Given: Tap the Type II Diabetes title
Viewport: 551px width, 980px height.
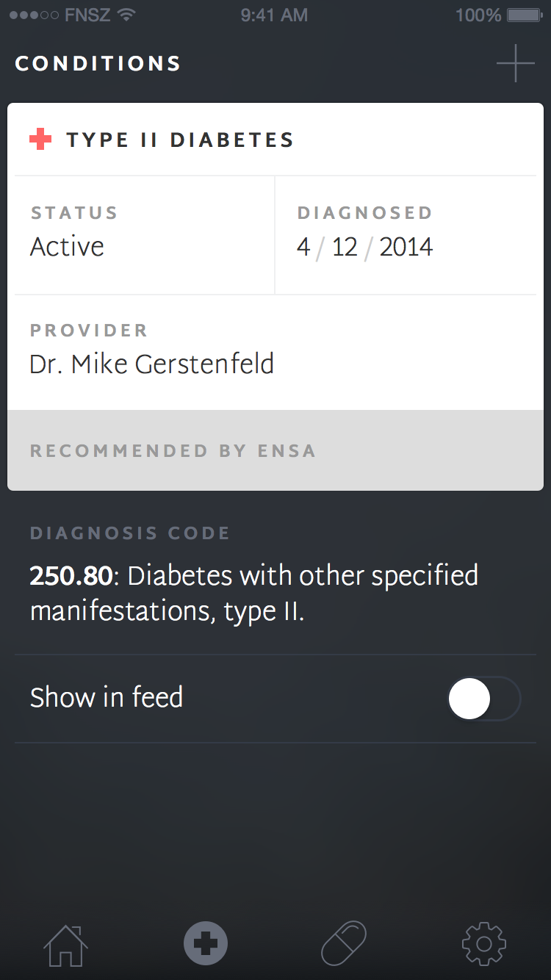Looking at the screenshot, I should click(x=180, y=140).
